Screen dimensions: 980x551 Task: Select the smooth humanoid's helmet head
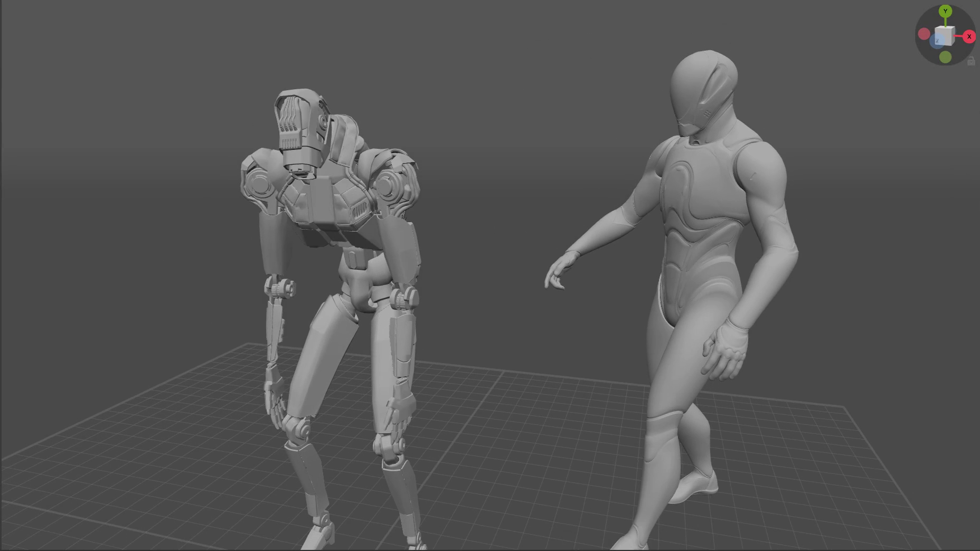702,90
